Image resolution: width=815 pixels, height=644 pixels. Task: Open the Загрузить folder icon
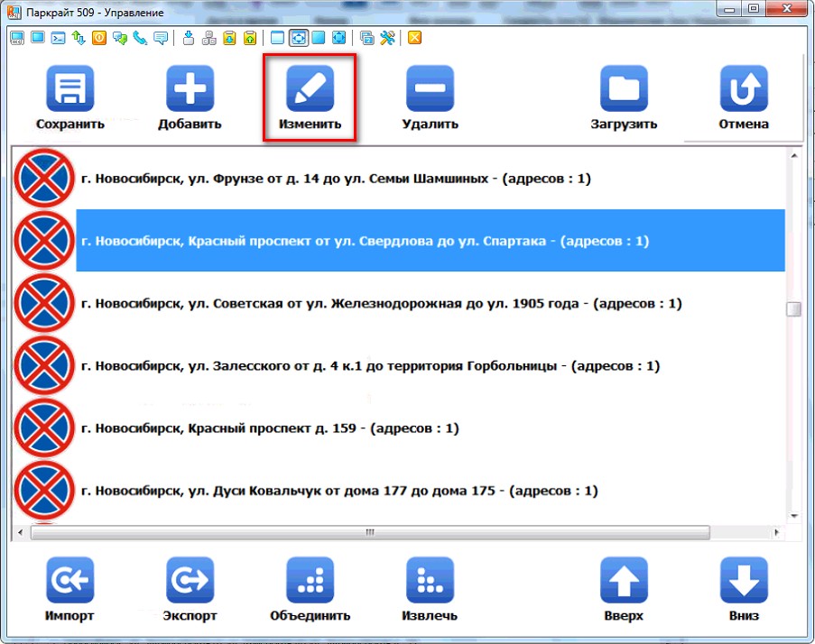click(x=624, y=89)
